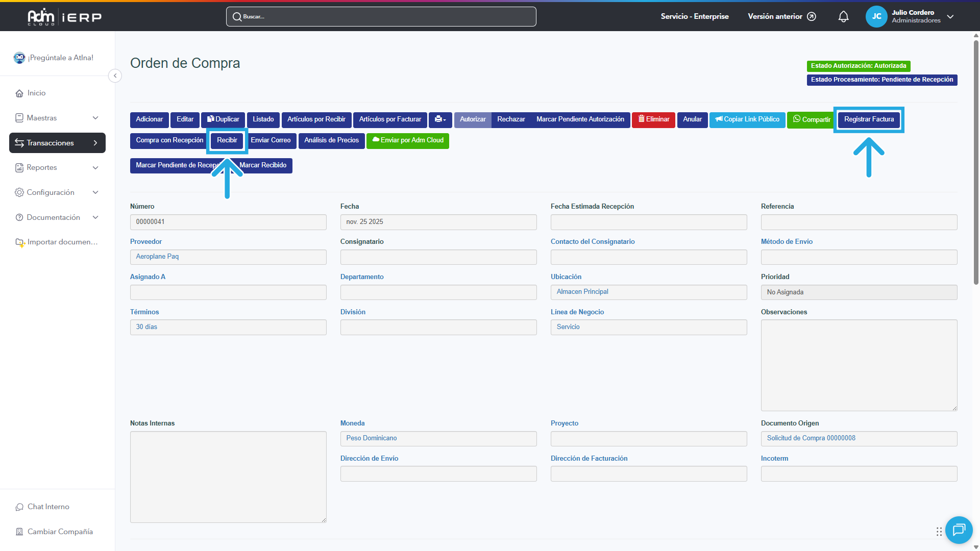This screenshot has height=551, width=980.
Task: Open the floating chat bubble icon
Action: click(959, 530)
